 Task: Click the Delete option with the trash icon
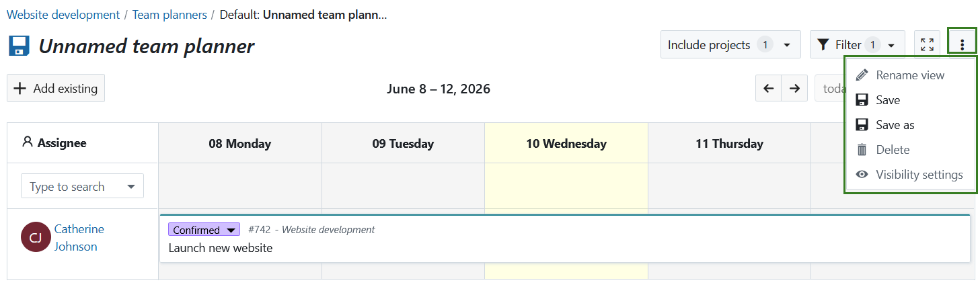click(x=910, y=150)
